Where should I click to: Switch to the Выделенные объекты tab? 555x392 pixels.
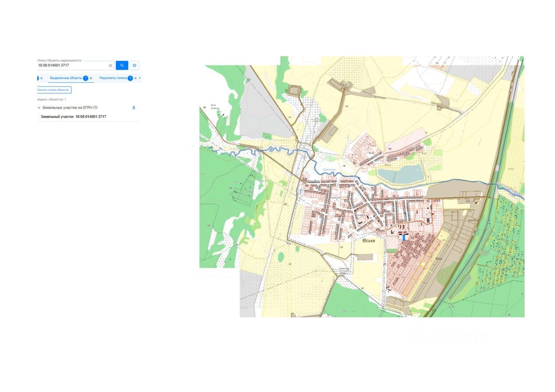[x=66, y=78]
